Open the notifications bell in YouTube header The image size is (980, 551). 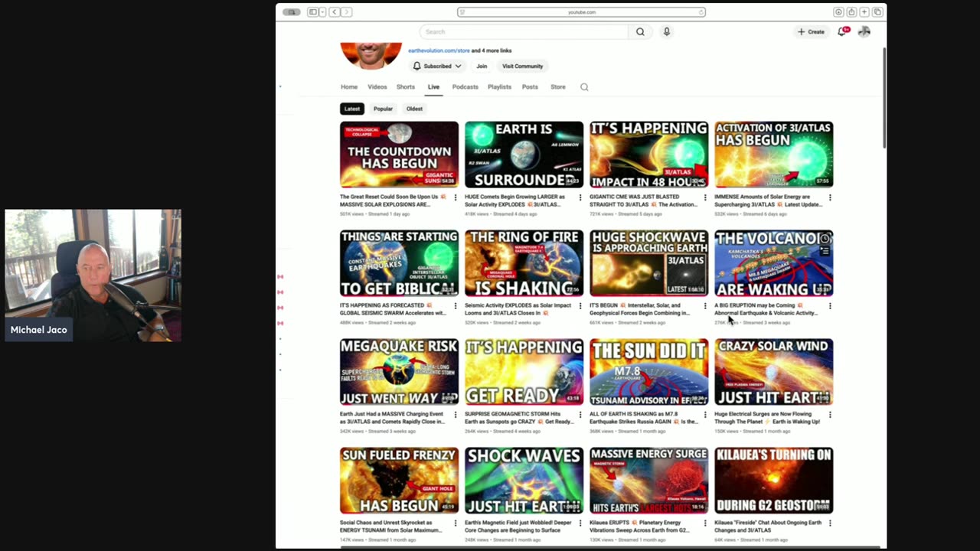click(842, 31)
